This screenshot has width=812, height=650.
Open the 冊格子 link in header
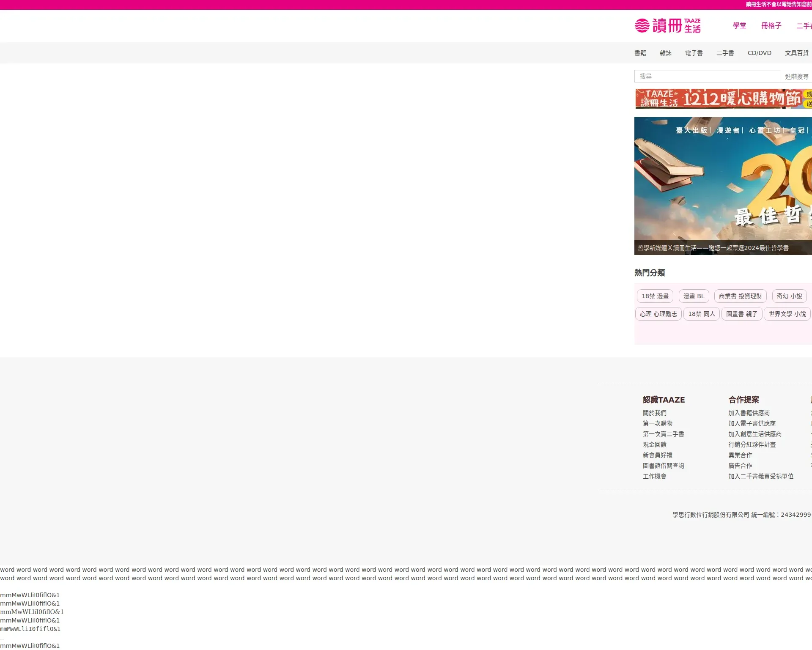771,25
